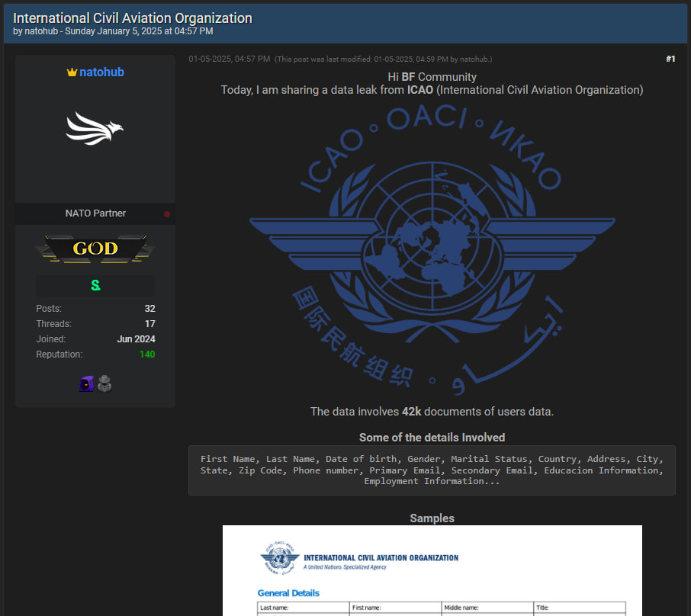The image size is (691, 616).
Task: Click the purple hooded figure award icon
Action: click(86, 383)
